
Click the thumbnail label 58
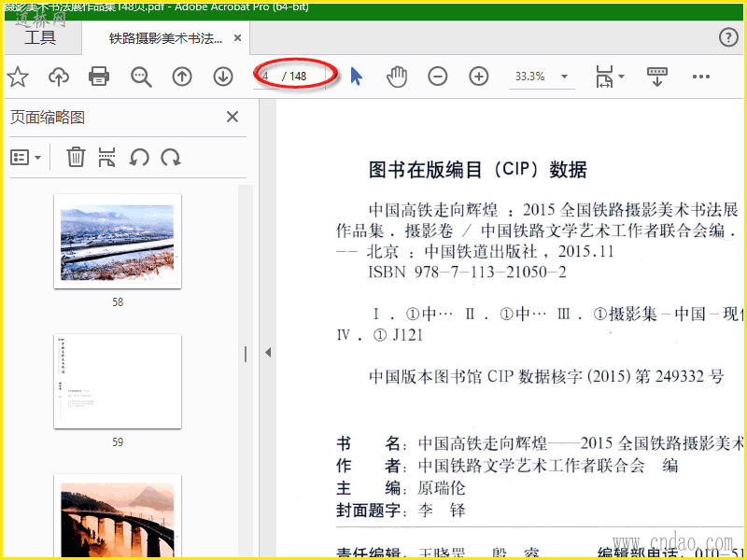coord(118,301)
